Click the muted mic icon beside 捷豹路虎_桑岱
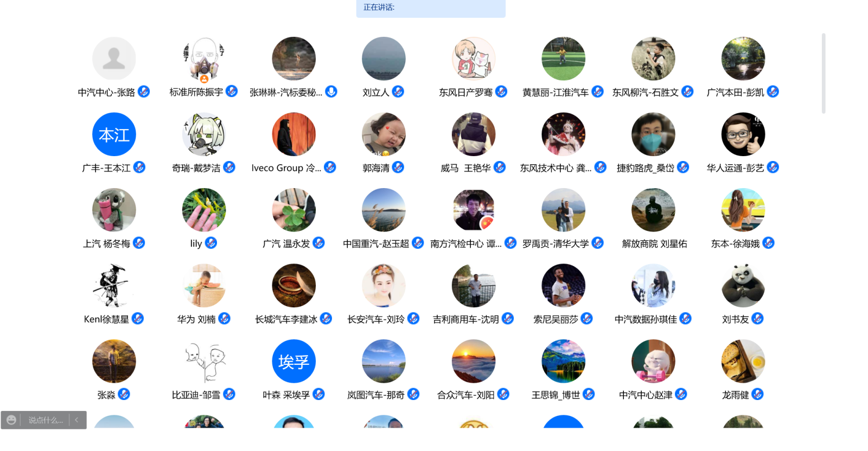 pos(683,167)
